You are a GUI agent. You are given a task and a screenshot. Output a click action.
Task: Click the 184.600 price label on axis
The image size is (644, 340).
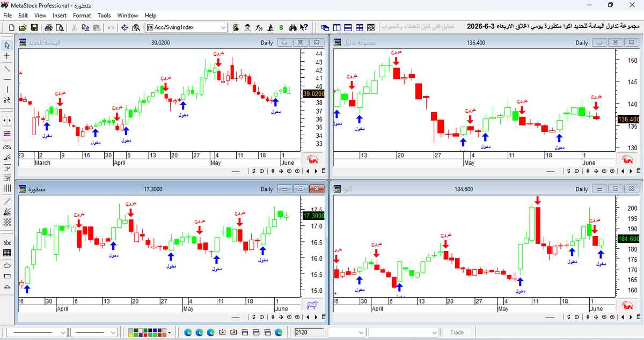628,239
